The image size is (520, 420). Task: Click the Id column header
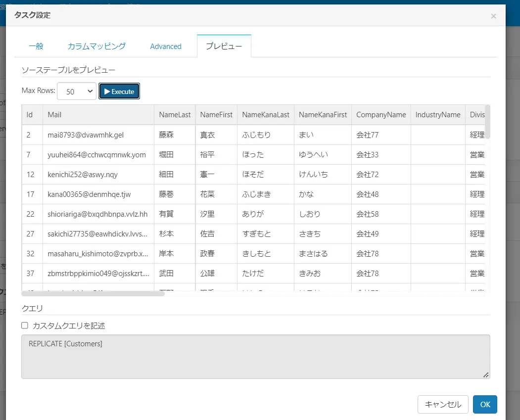tap(32, 115)
